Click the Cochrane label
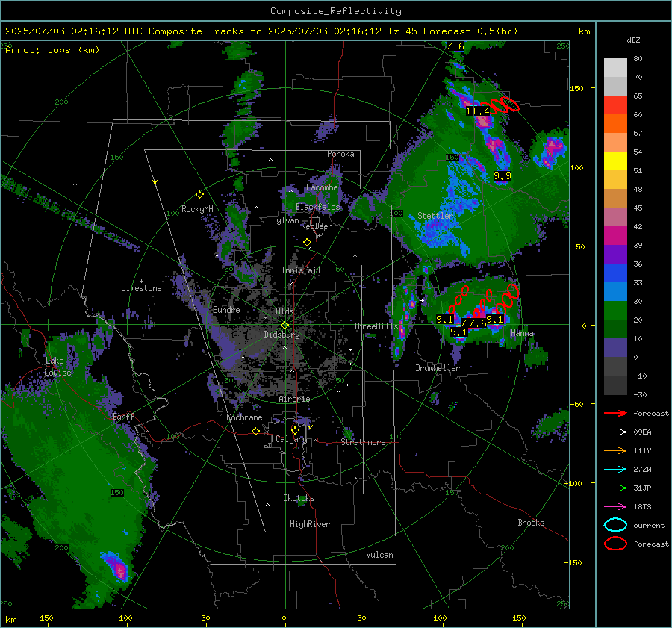672x628 pixels. (x=244, y=417)
